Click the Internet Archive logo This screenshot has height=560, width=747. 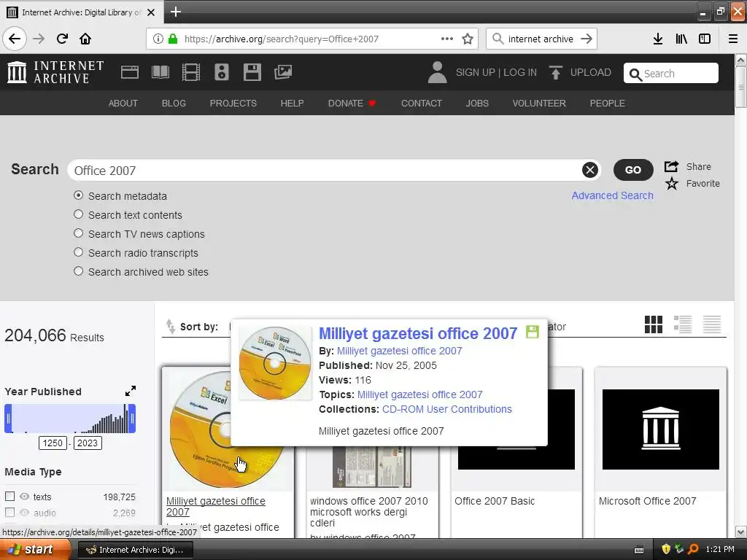point(55,72)
